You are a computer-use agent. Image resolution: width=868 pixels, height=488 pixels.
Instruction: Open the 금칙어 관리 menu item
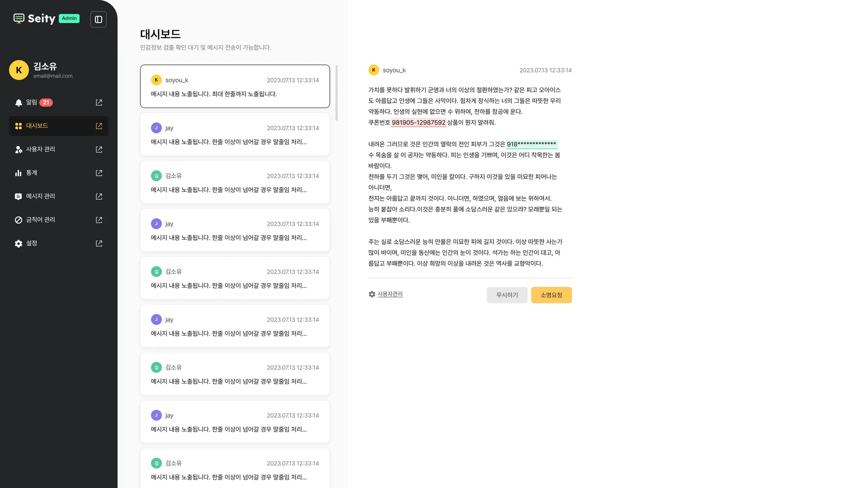58,220
